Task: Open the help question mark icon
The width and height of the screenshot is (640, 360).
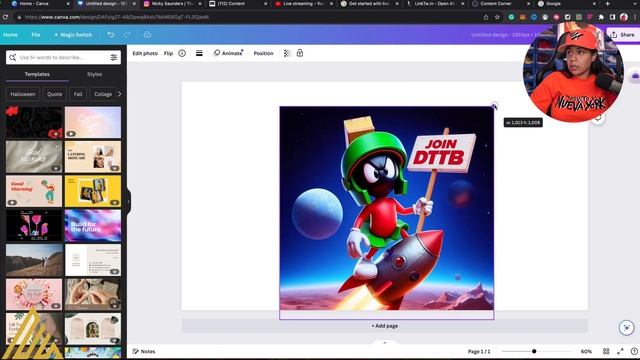Action: (x=634, y=351)
